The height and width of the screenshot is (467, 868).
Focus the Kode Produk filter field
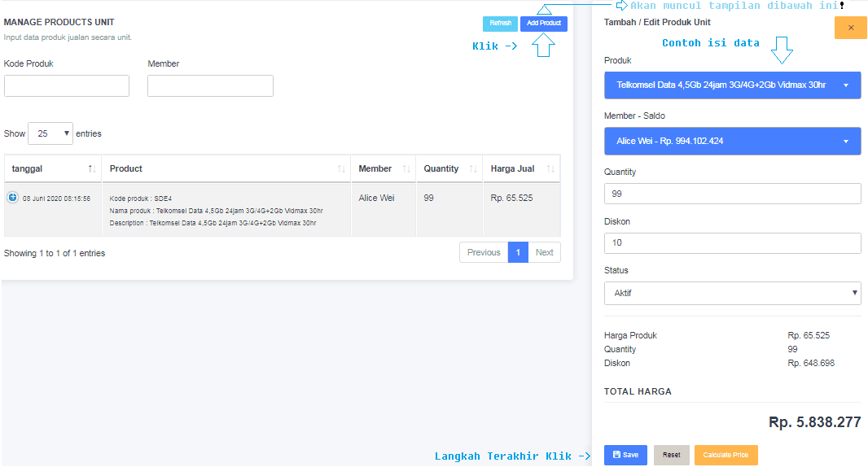pyautogui.click(x=67, y=86)
